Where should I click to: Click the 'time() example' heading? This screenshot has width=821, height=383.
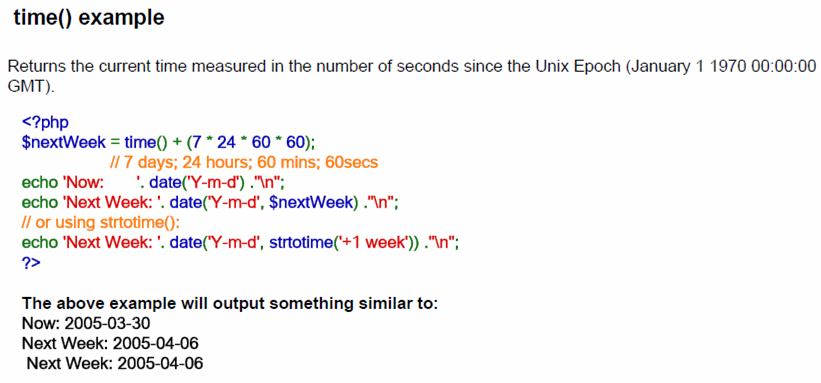coord(89,18)
